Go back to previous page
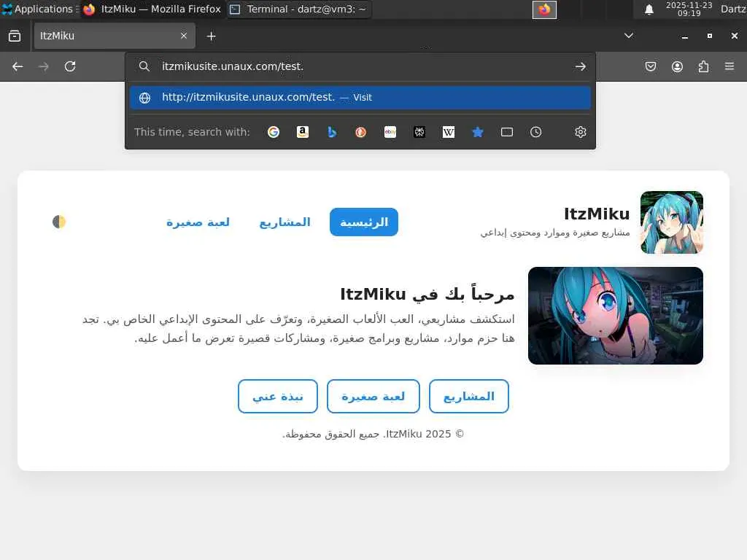 (18, 66)
